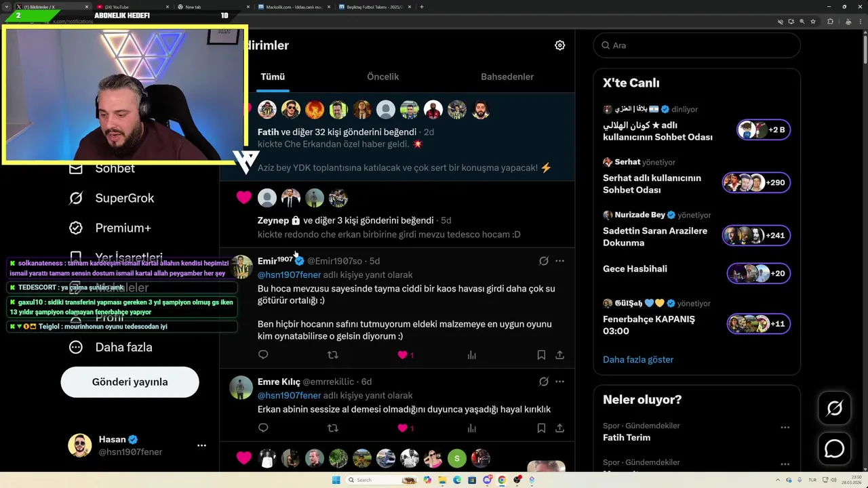View analytics on Emre Kılıç's post
Viewport: 868px width, 488px height.
[472, 428]
